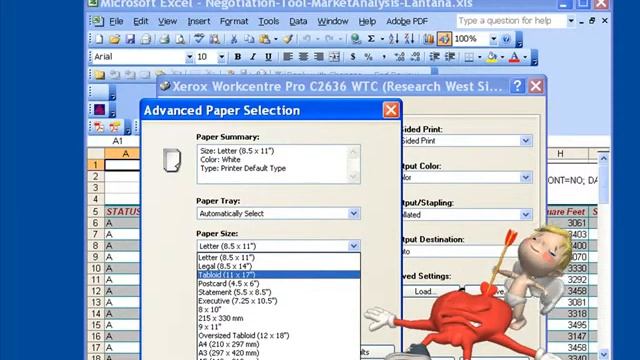Toggle Italic formatting
The height and width of the screenshot is (360, 640).
click(x=253, y=57)
